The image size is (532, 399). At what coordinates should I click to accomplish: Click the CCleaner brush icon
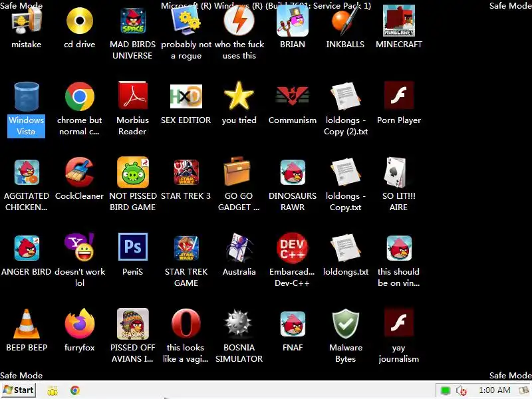click(80, 172)
